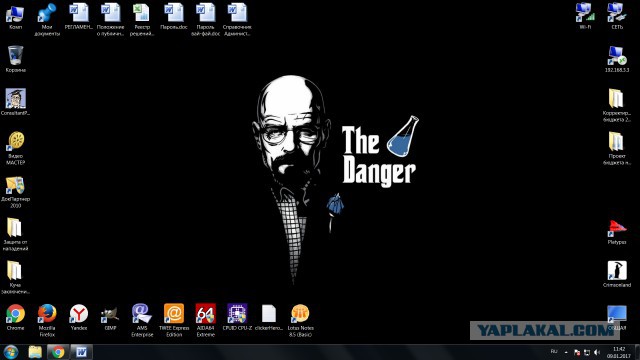Launch the Mozilla Firefox desktop shortcut
640x360 pixels.
[x=47, y=320]
